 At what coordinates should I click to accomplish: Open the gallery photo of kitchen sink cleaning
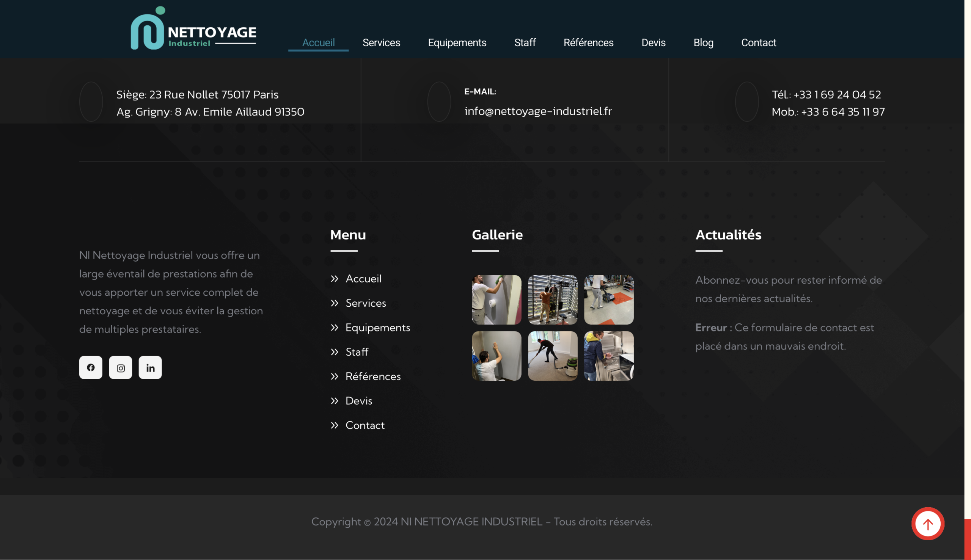(609, 356)
